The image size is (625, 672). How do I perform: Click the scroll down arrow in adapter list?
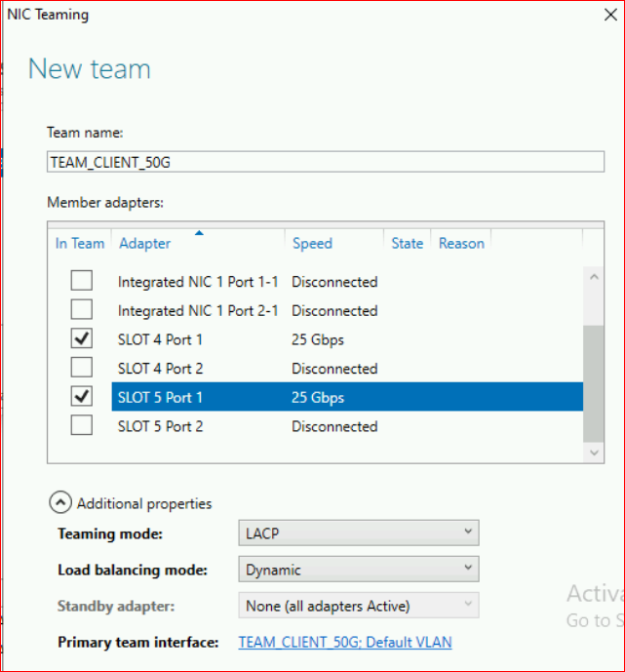pos(594,452)
